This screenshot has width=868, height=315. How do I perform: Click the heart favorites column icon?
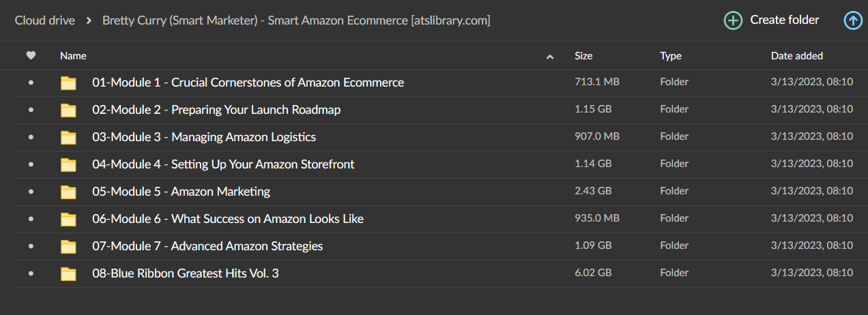[31, 56]
